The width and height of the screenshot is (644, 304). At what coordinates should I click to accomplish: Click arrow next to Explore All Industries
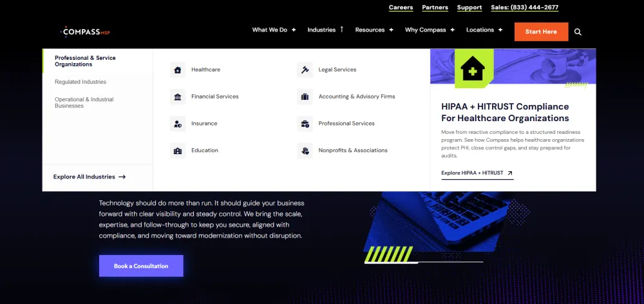[x=122, y=177]
